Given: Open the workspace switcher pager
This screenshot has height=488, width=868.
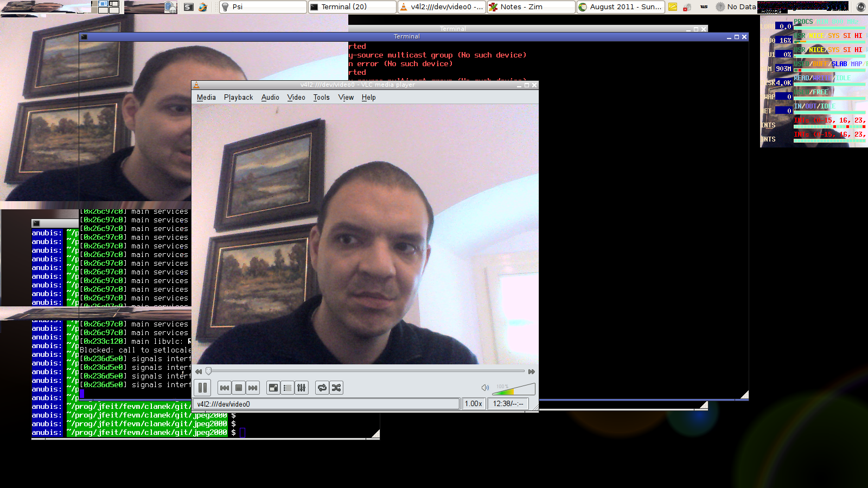Looking at the screenshot, I should 105,7.
